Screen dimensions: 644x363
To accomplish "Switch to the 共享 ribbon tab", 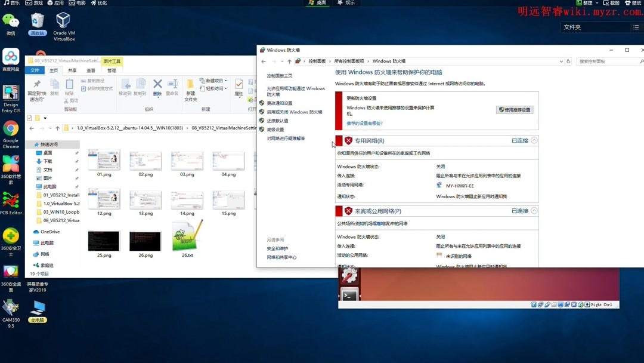I will pos(73,70).
